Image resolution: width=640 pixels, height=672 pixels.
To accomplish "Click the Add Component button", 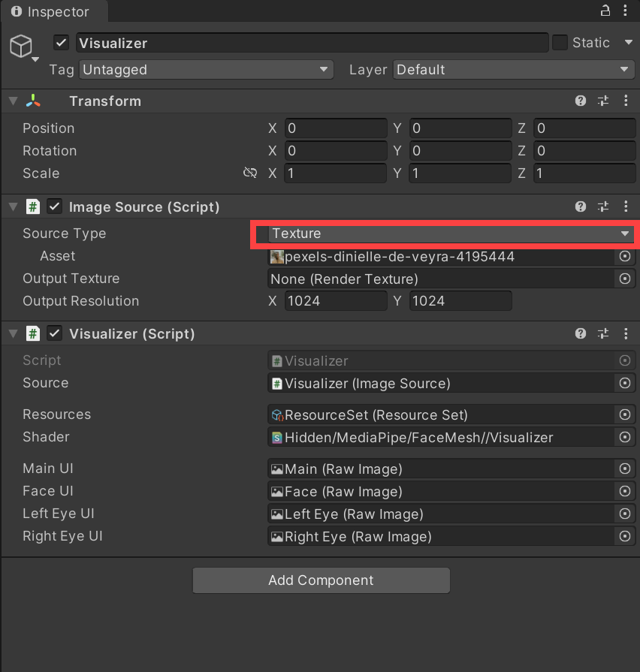I will tap(321, 580).
